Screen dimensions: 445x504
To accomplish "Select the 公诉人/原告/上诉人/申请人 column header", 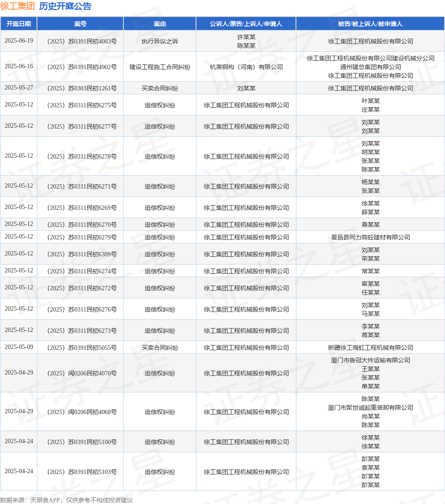I will click(246, 24).
